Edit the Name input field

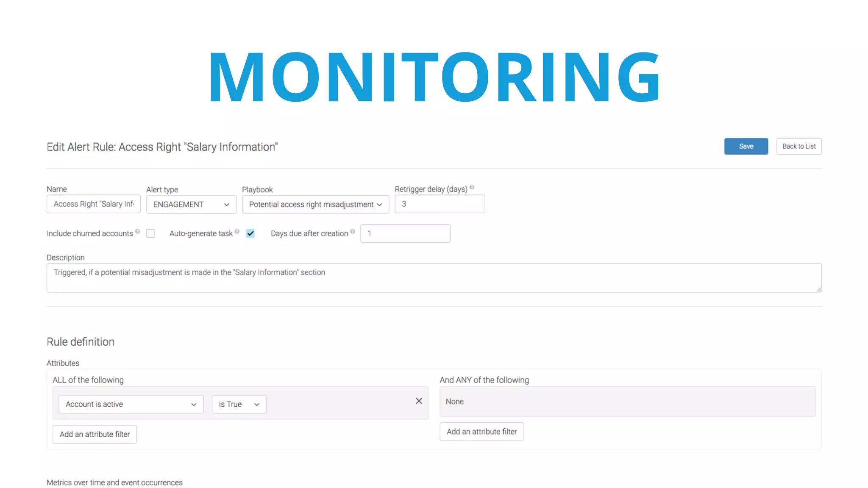tap(94, 204)
